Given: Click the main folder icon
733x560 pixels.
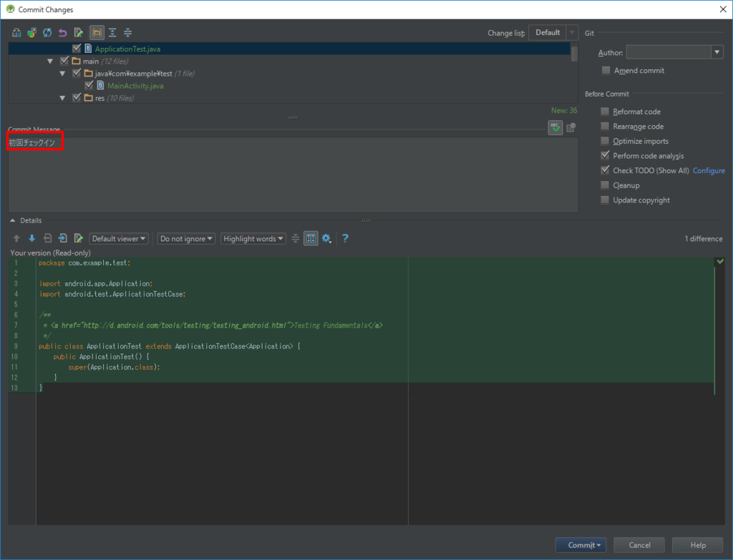Looking at the screenshot, I should pyautogui.click(x=76, y=62).
